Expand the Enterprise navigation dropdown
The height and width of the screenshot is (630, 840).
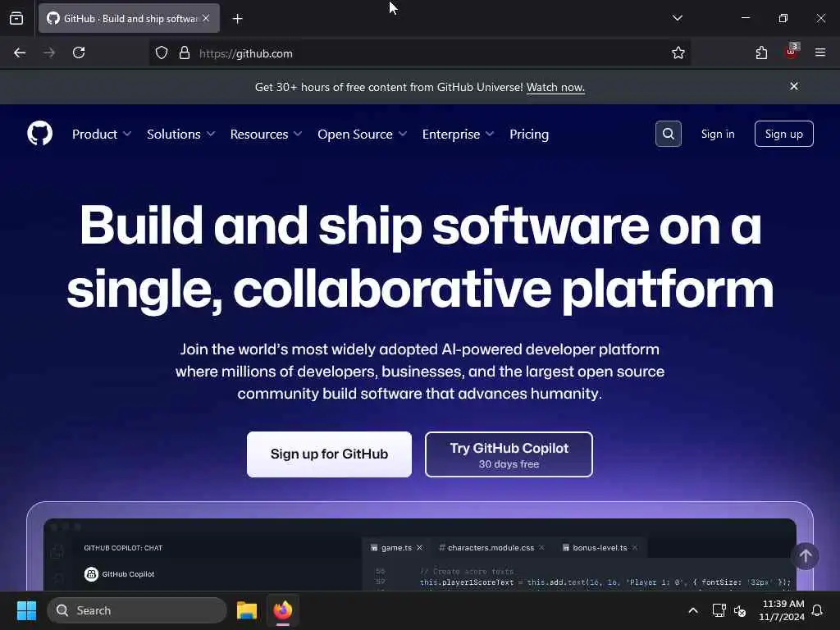click(x=458, y=134)
